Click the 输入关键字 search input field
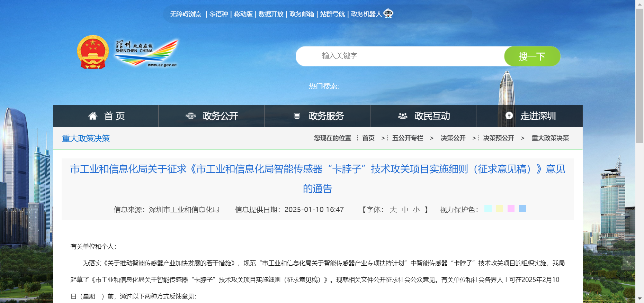The width and height of the screenshot is (644, 303). (x=398, y=56)
